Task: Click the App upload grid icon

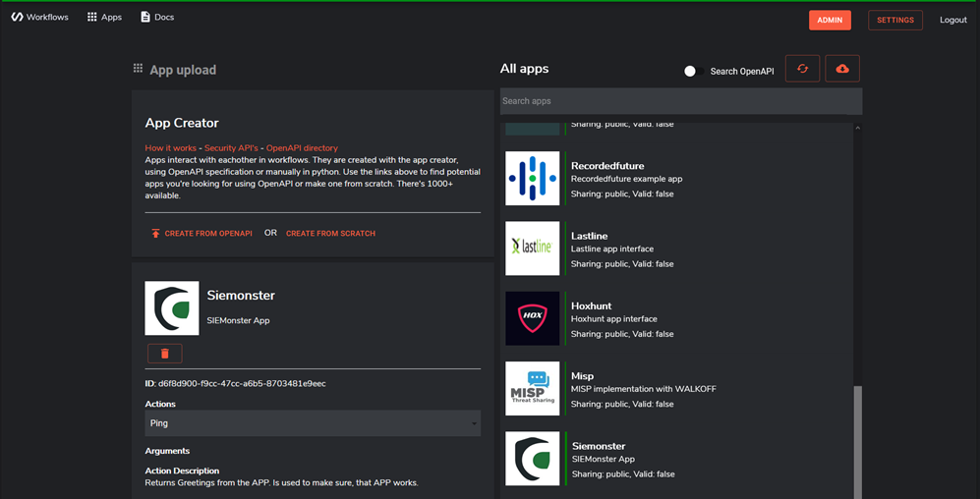Action: [x=139, y=68]
